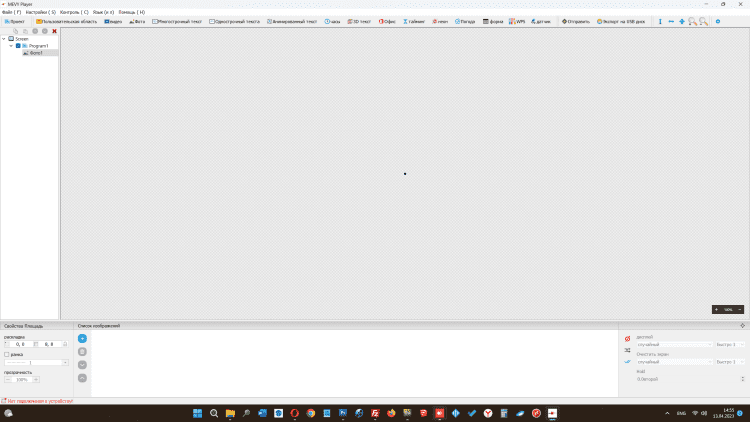
Task: Collapse the Screen tree node
Action: point(4,39)
